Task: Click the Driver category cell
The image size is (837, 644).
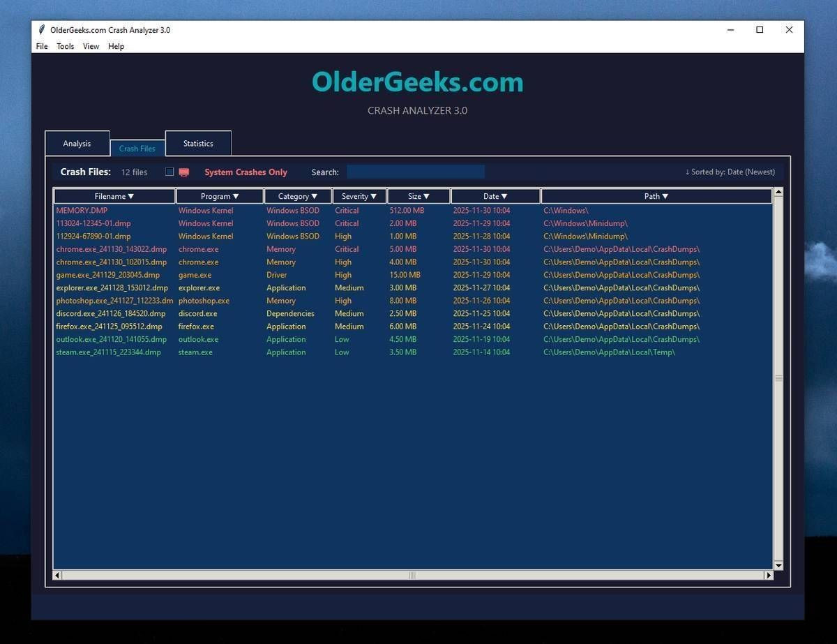Action: [x=276, y=275]
